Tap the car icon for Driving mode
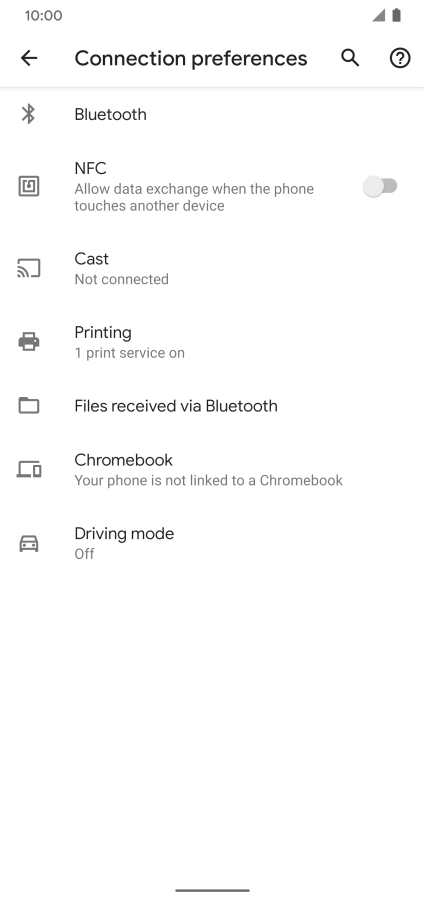 29,543
